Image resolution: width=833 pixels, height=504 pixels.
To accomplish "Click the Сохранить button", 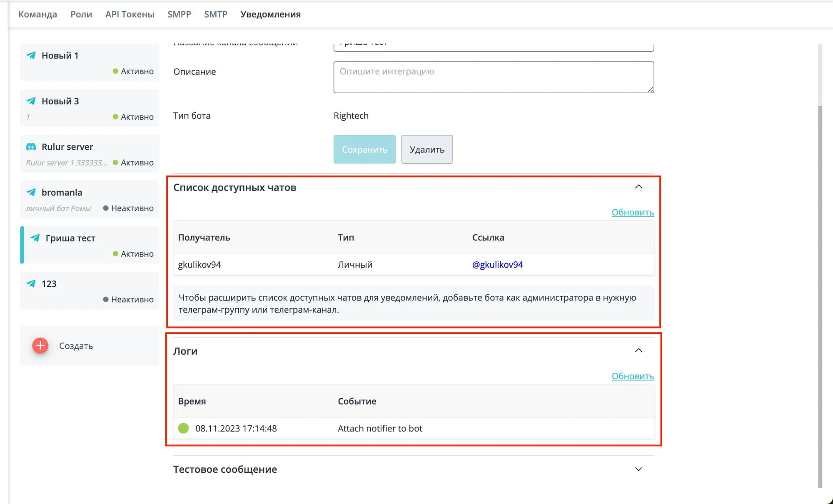I will click(x=364, y=149).
